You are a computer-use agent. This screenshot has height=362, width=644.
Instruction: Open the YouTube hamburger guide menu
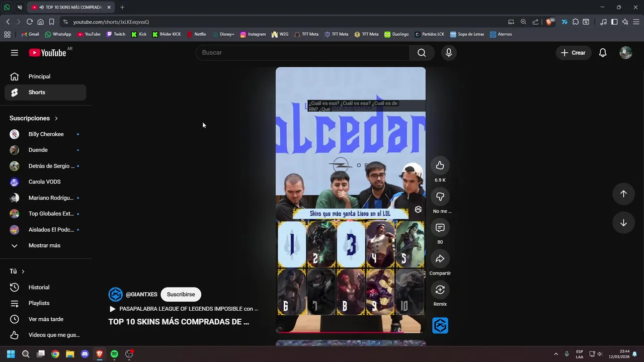(15, 53)
